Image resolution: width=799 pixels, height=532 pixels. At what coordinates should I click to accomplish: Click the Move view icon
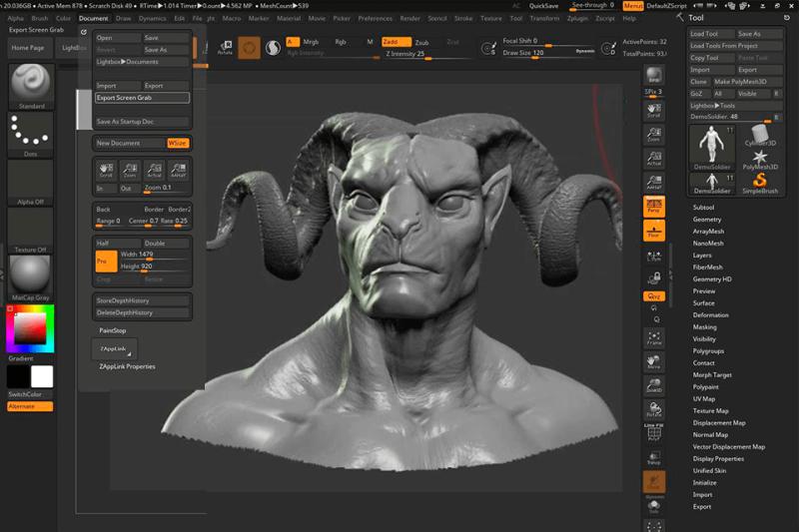point(654,362)
